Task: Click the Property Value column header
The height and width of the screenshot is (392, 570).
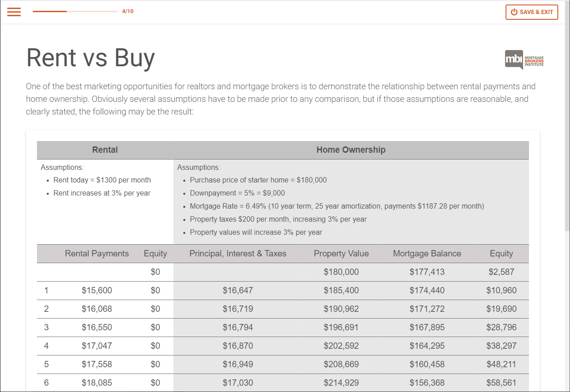Action: [341, 254]
